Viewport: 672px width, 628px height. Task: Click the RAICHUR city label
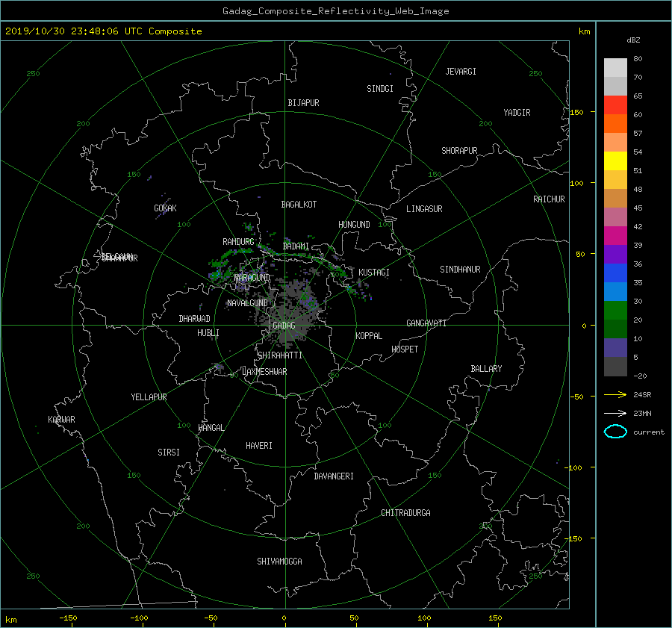(x=549, y=199)
